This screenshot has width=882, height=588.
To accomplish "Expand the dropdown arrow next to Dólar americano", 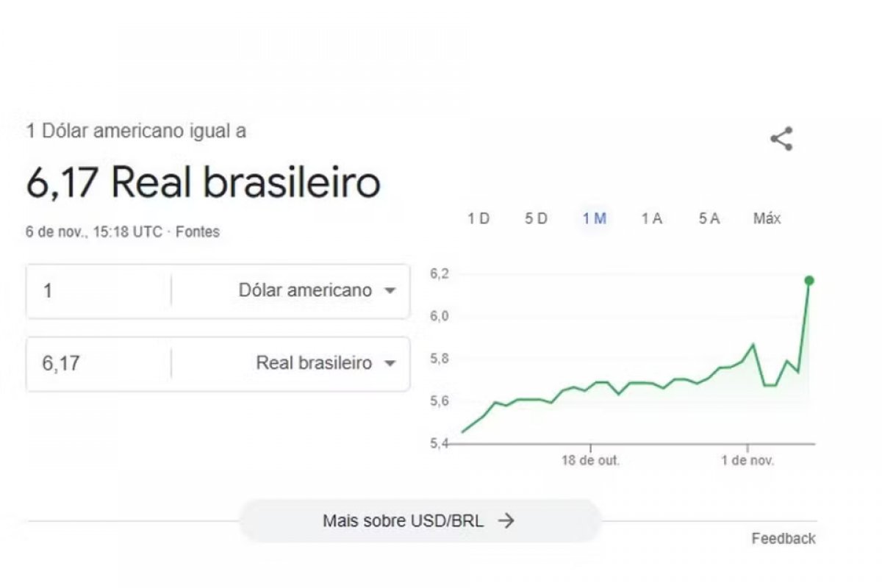I will pyautogui.click(x=392, y=290).
